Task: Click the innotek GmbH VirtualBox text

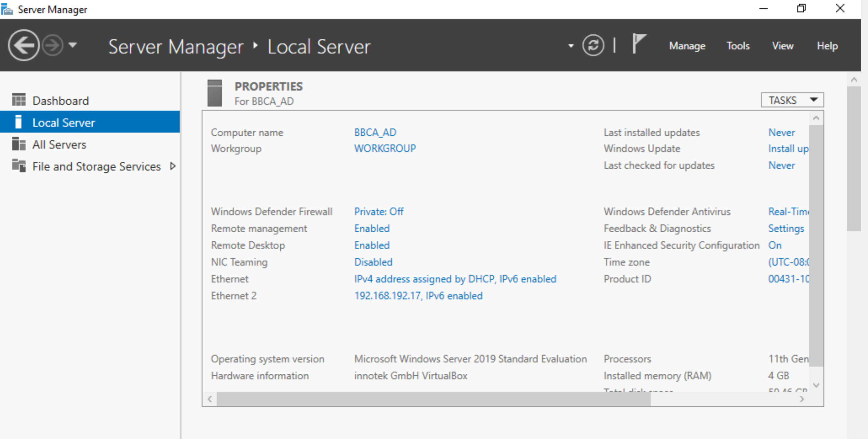Action: (410, 376)
